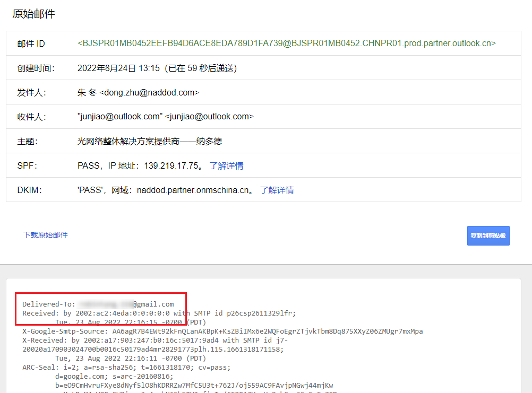Click the 主题 row label
The height and width of the screenshot is (393, 532).
(28, 142)
